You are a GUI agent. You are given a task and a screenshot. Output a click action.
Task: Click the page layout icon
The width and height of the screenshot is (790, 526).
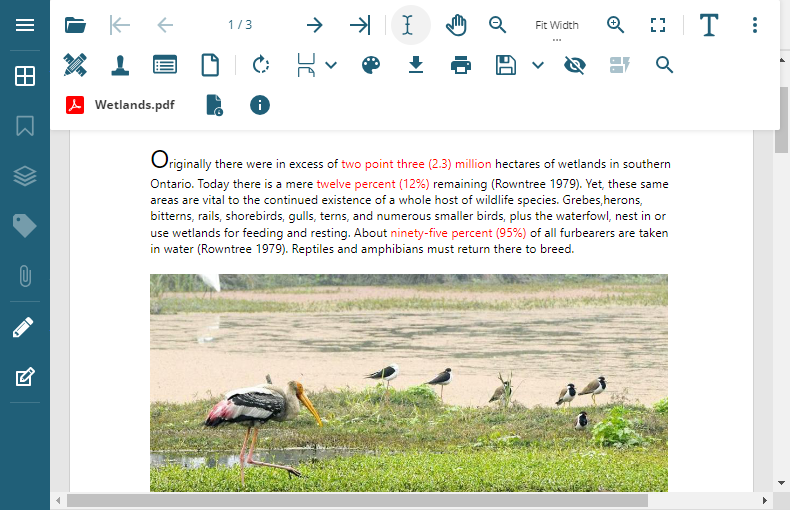(306, 65)
